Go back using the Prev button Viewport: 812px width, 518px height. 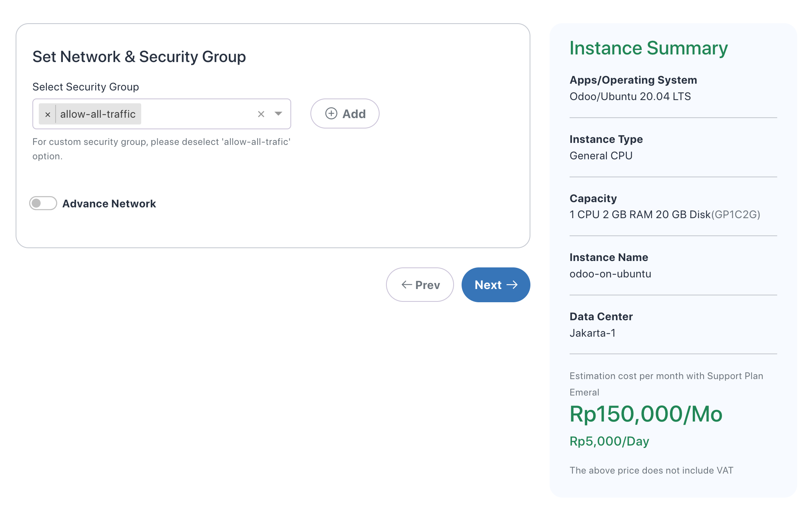point(420,285)
